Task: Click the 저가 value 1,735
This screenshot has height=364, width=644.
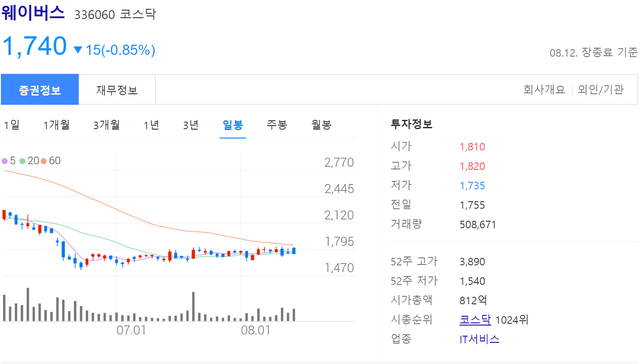Action: click(x=472, y=186)
